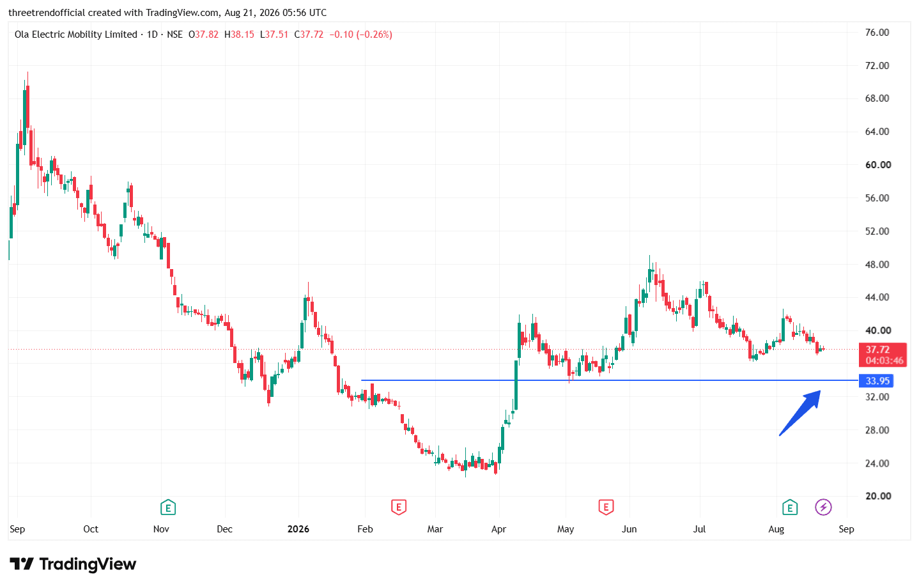Image resolution: width=919 pixels, height=588 pixels.
Task: Select the blue horizontal line at 33.95
Action: [609, 380]
